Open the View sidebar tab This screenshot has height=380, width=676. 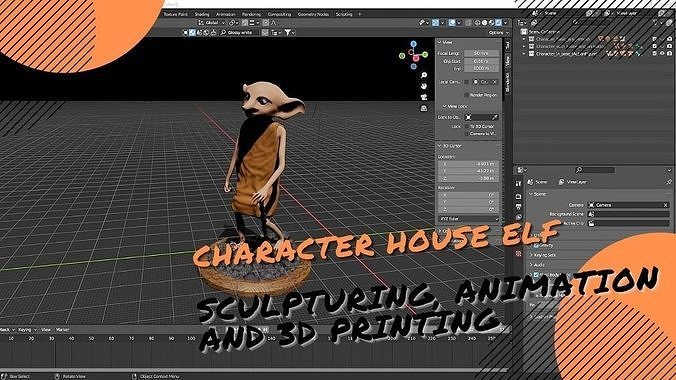pos(507,61)
